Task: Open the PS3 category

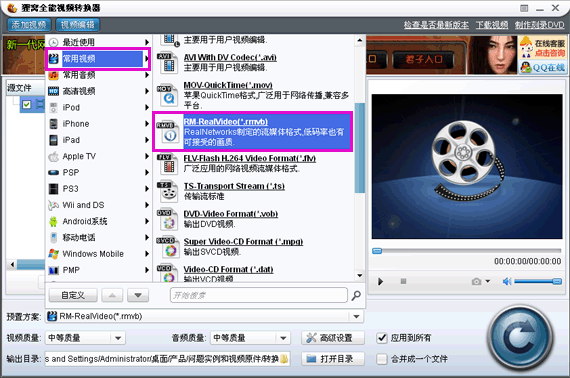Action: (x=99, y=189)
